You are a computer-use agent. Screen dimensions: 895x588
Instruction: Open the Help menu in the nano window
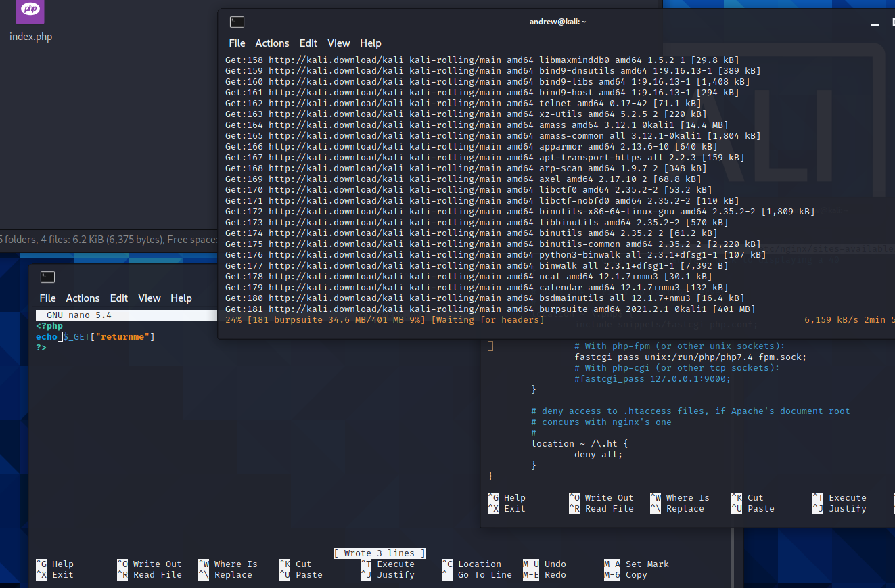click(181, 298)
